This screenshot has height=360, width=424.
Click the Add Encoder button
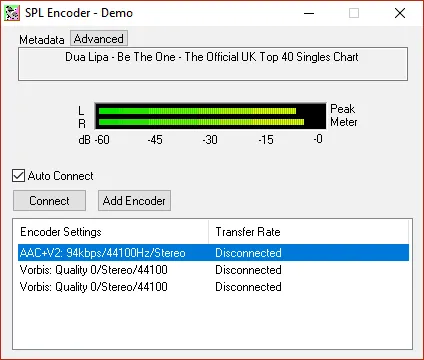coord(134,201)
